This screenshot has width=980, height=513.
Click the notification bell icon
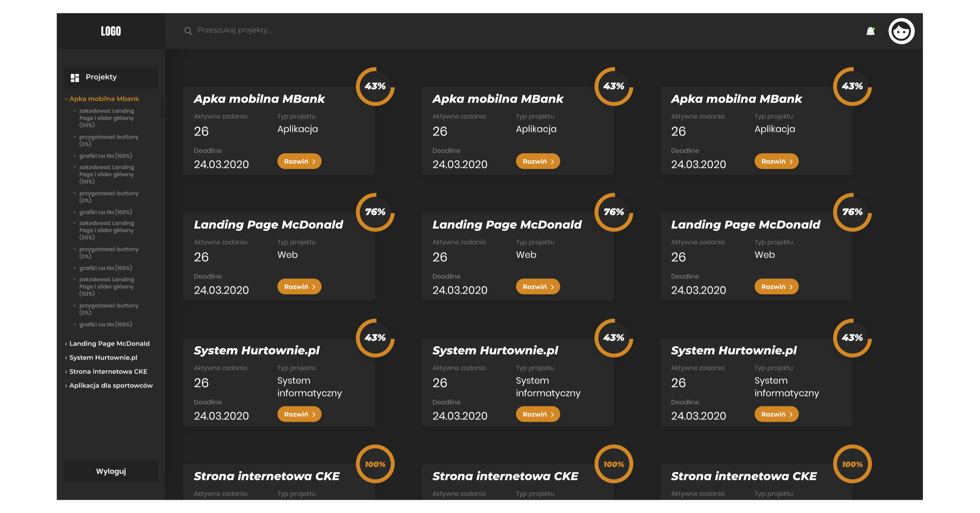pyautogui.click(x=870, y=31)
